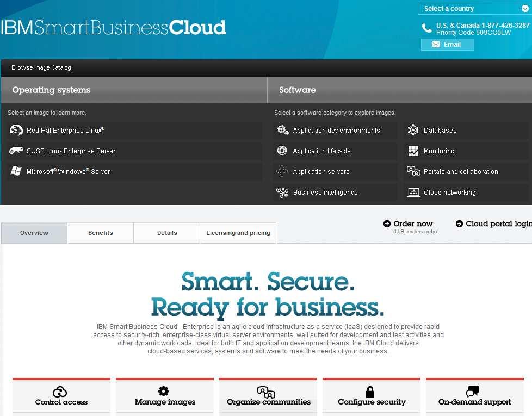Click the Monitoring chart icon
This screenshot has width=532, height=416.
(x=413, y=151)
